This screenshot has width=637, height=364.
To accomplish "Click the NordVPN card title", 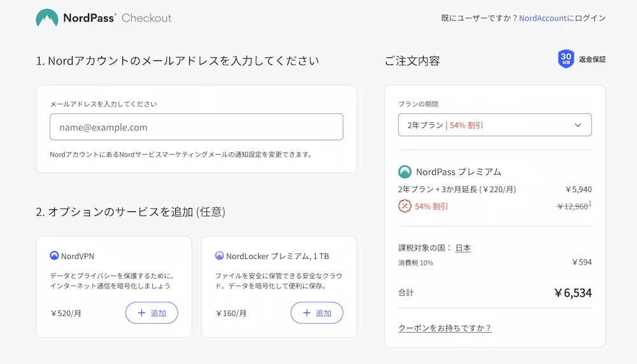I will 78,256.
